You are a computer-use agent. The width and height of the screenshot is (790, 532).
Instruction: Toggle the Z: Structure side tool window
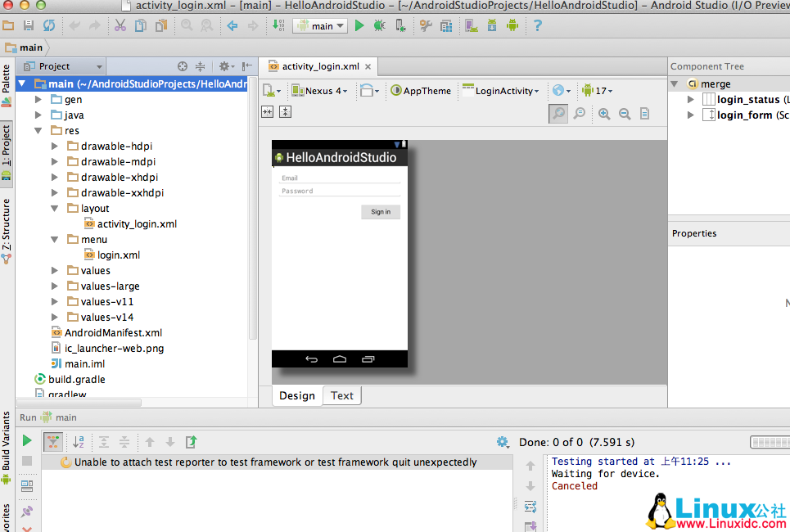(x=6, y=231)
